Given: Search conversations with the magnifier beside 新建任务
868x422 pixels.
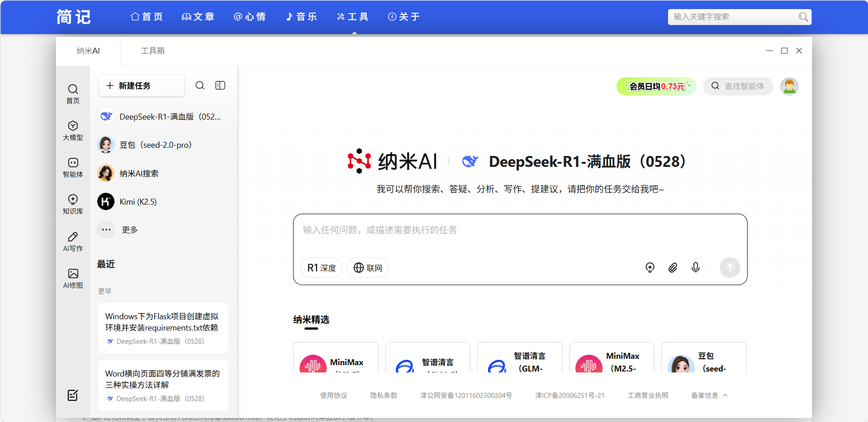Looking at the screenshot, I should pos(200,85).
